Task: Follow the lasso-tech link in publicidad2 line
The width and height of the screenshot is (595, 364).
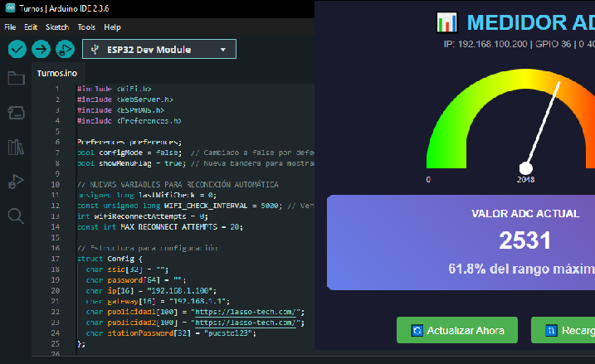Action: (x=246, y=323)
